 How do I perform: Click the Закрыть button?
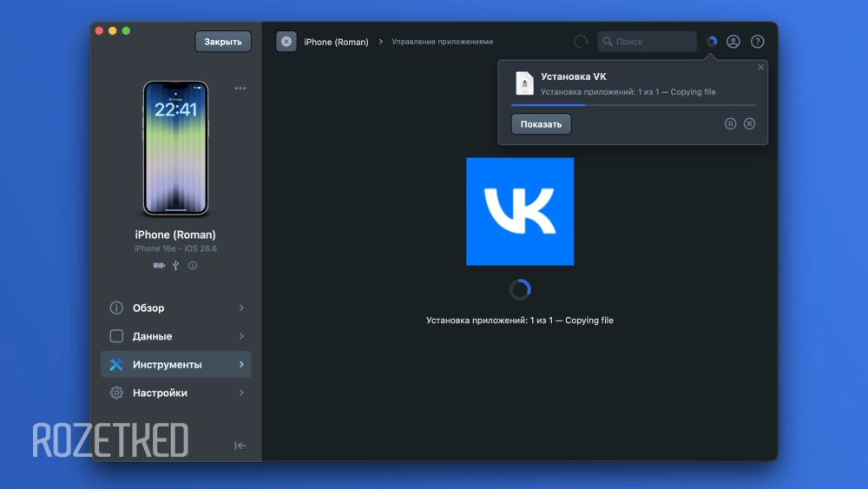tap(222, 42)
